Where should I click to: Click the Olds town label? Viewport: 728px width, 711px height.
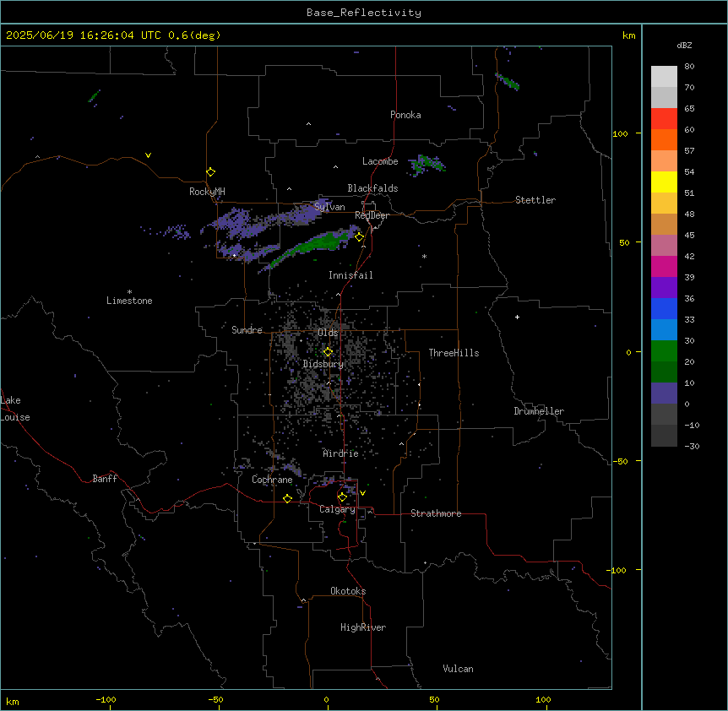click(x=328, y=333)
